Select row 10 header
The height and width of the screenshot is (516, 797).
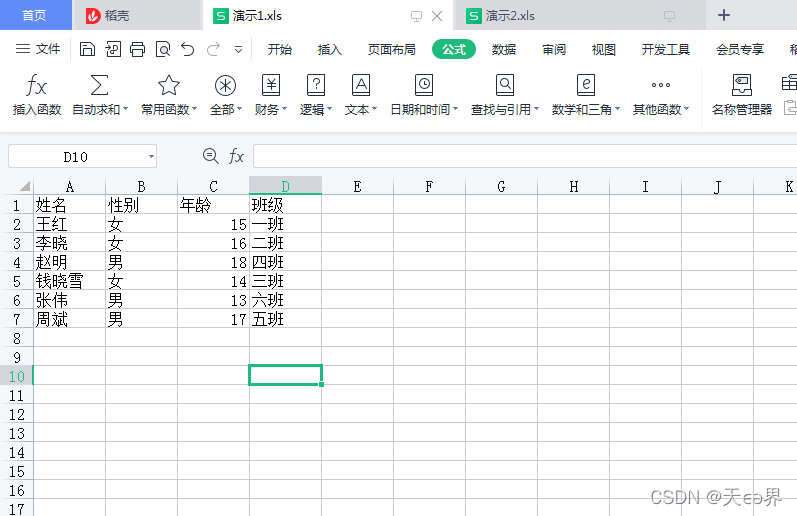click(x=16, y=376)
